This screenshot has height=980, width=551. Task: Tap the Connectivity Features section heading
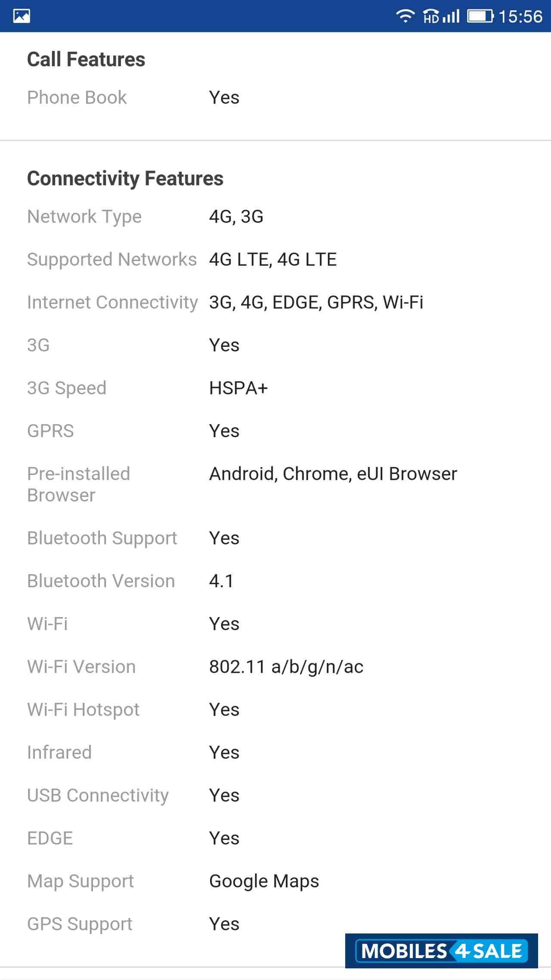point(125,178)
